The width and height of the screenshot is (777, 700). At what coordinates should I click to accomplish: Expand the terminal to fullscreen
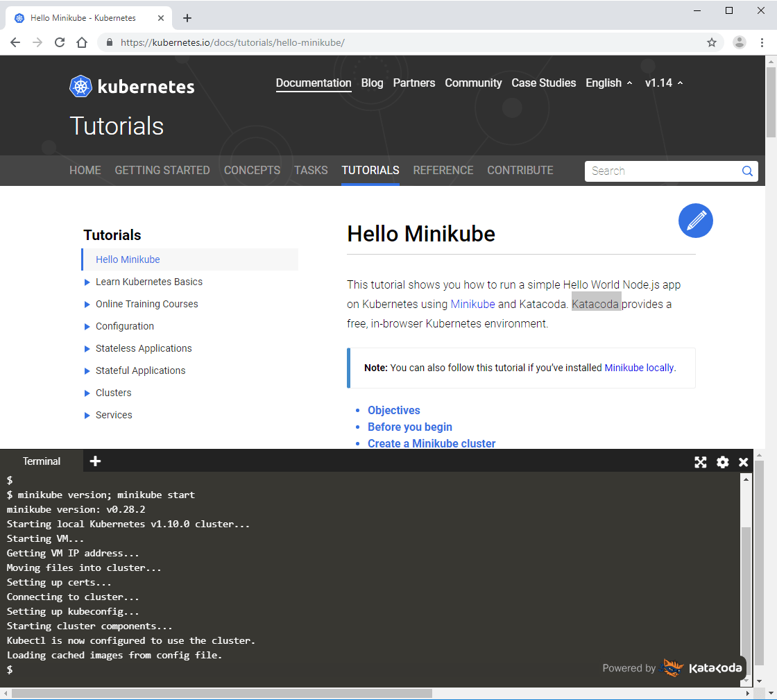pyautogui.click(x=700, y=462)
